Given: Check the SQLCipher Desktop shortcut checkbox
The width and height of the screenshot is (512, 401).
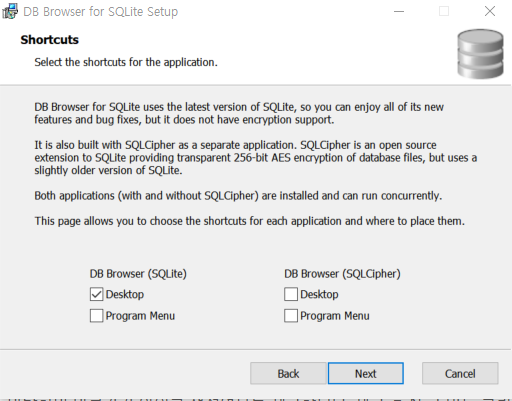Looking at the screenshot, I should [291, 294].
